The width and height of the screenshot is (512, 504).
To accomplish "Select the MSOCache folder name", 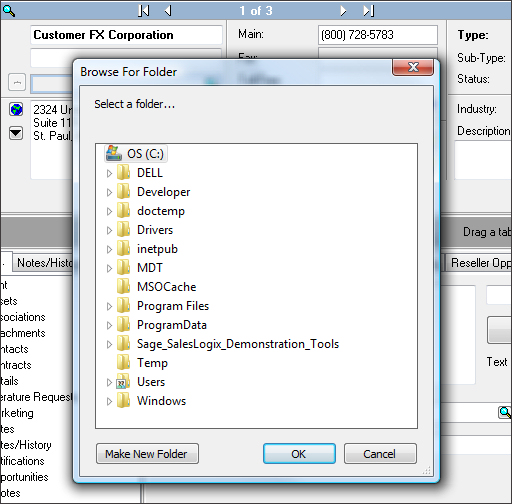I will 167,287.
